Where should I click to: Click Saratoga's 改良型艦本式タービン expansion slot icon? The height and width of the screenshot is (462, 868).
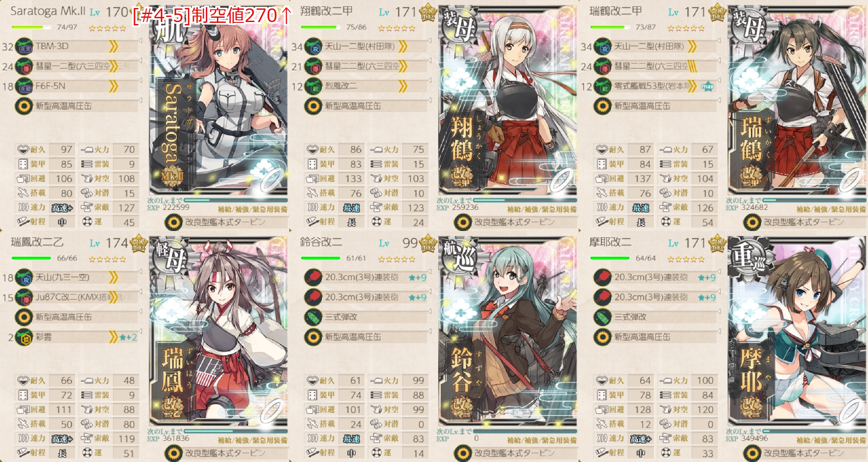[x=173, y=222]
